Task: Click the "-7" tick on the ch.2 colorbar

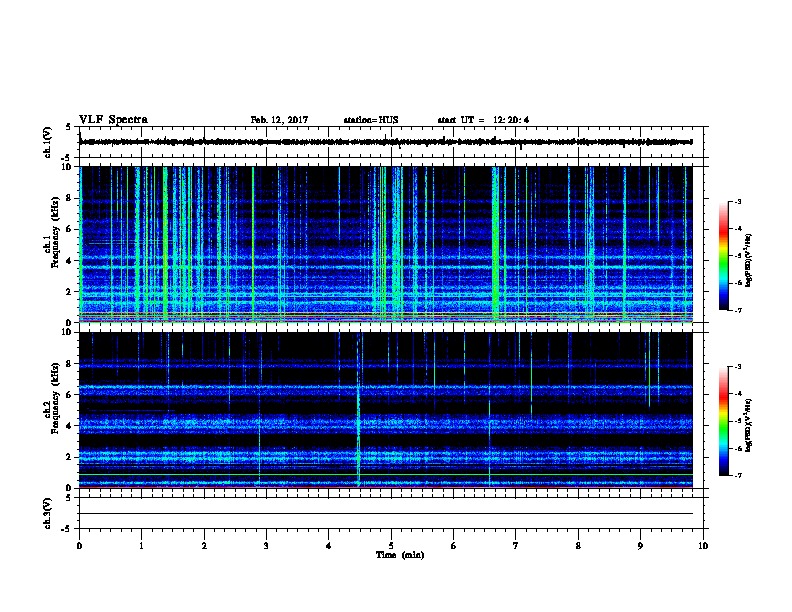Action: (x=737, y=475)
